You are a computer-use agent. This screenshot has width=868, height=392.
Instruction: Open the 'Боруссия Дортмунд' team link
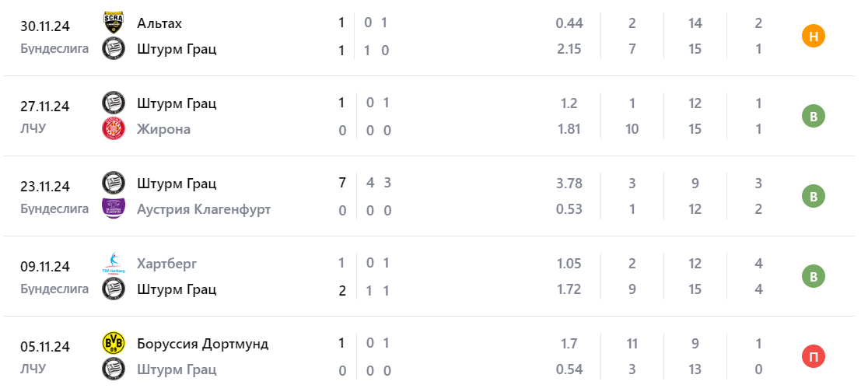click(202, 344)
